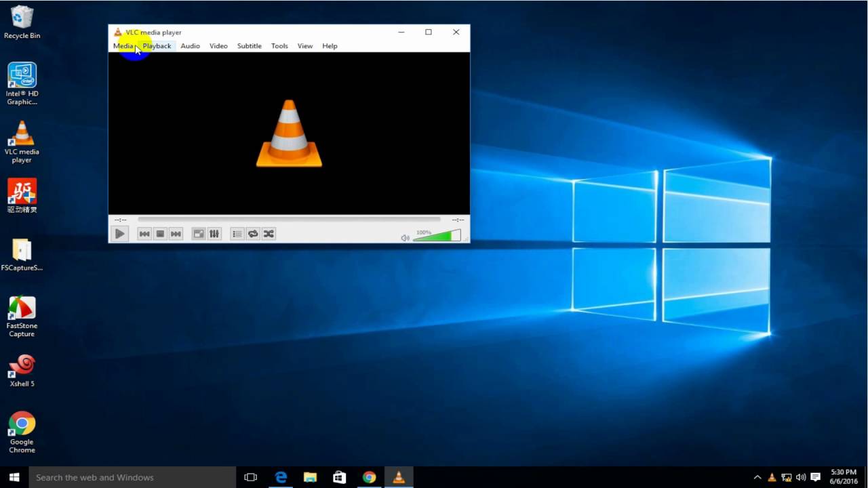Screen dimensions: 868x488
Task: Open the Windows Start menu
Action: (14, 477)
